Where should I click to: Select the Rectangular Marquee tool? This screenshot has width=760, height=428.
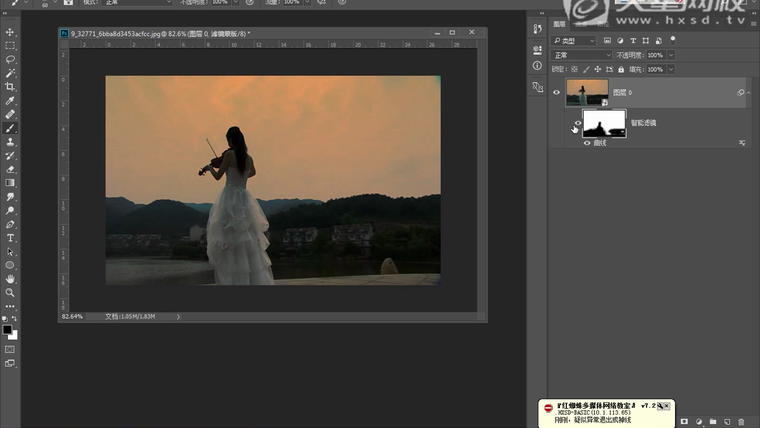pyautogui.click(x=10, y=46)
